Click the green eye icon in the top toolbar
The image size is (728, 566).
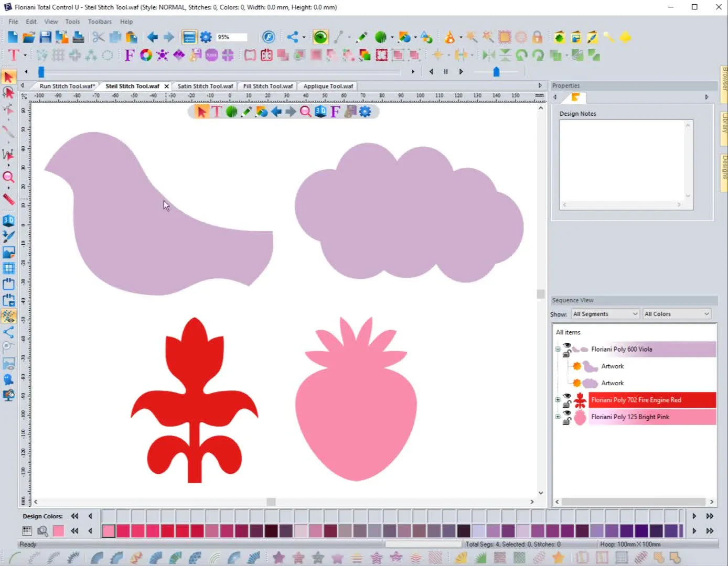coord(320,37)
